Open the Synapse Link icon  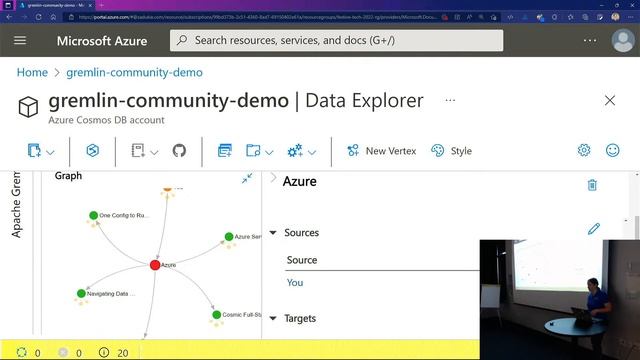point(93,151)
